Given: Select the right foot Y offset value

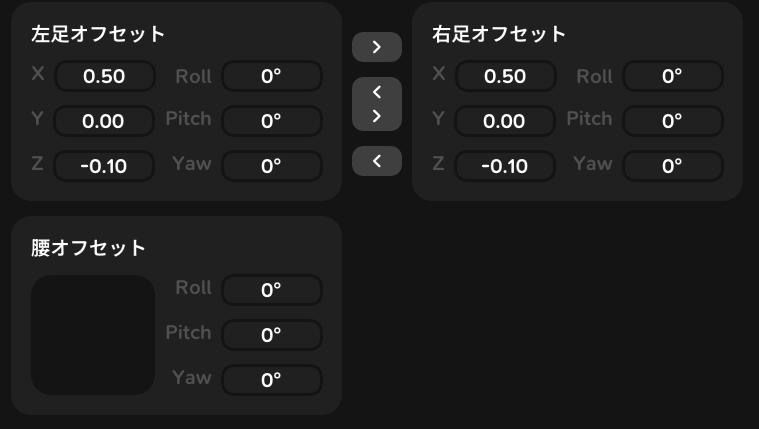Looking at the screenshot, I should click(505, 121).
